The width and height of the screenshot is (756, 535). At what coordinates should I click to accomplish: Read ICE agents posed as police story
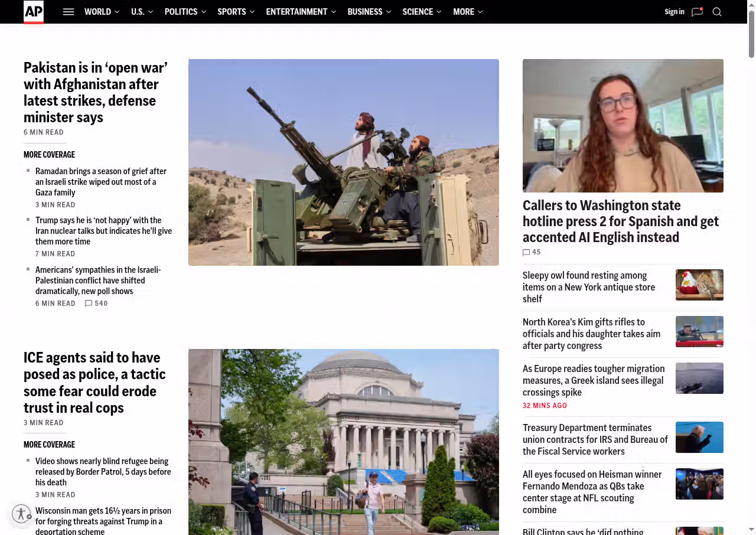(x=94, y=383)
